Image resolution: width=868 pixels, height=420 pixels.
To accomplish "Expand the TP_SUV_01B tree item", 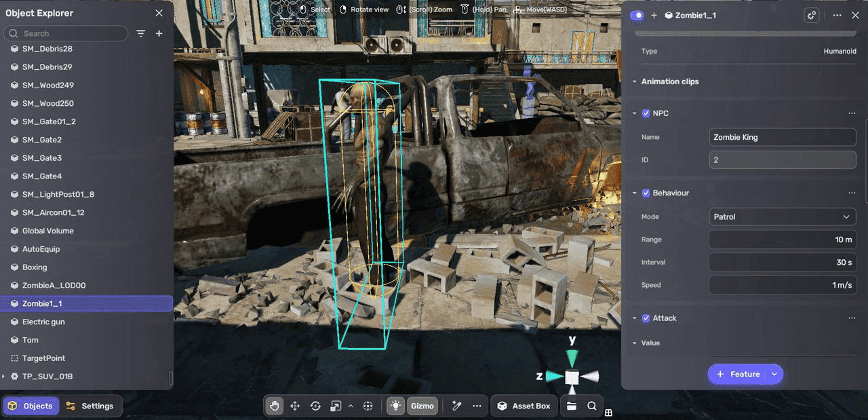I will coord(4,376).
